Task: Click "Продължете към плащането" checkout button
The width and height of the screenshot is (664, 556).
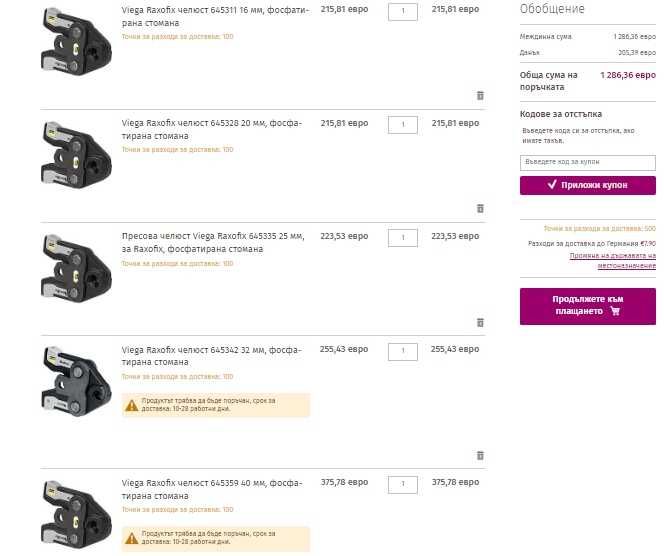Action: coord(587,305)
